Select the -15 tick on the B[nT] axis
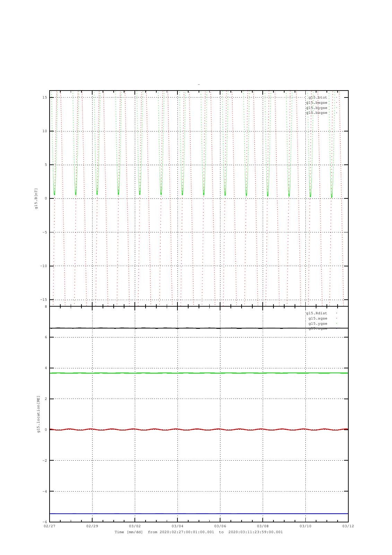This screenshot has width=392, height=555. [43, 299]
